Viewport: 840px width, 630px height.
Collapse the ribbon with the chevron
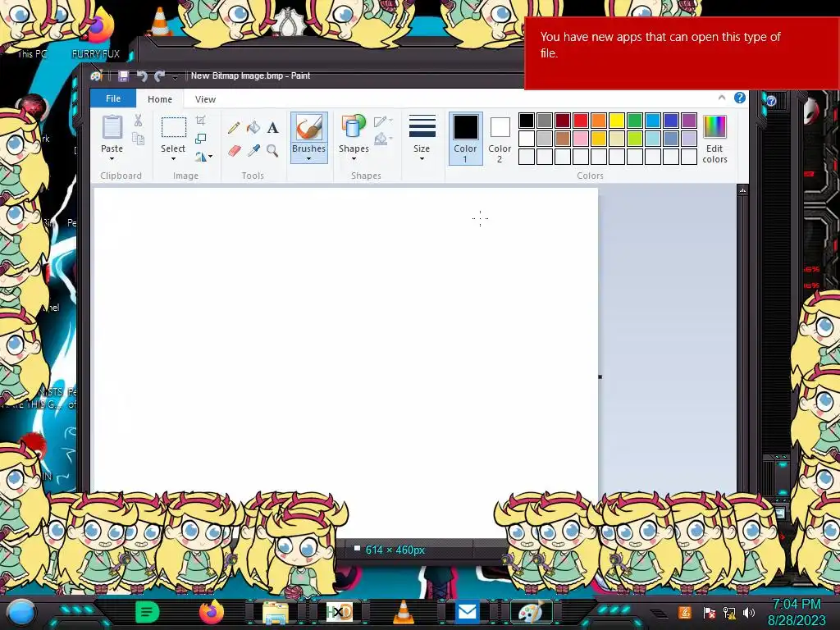[x=722, y=98]
